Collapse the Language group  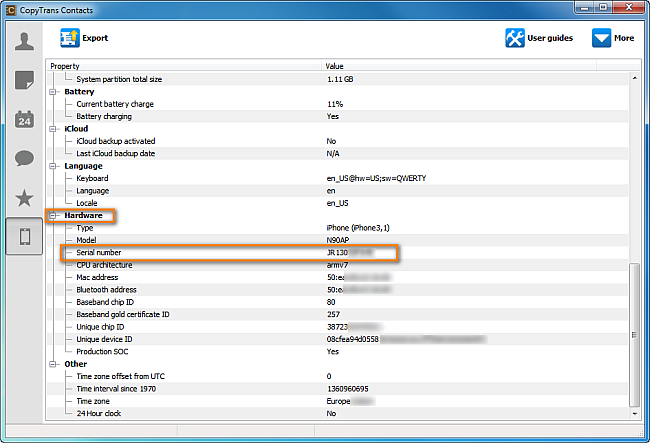[x=53, y=166]
